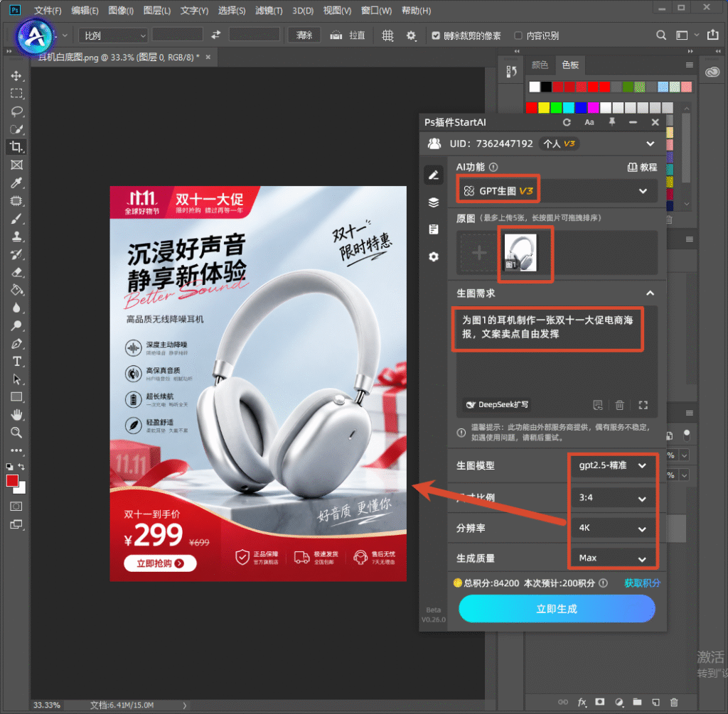Swap foreground and background colors
The height and width of the screenshot is (714, 728).
click(21, 466)
